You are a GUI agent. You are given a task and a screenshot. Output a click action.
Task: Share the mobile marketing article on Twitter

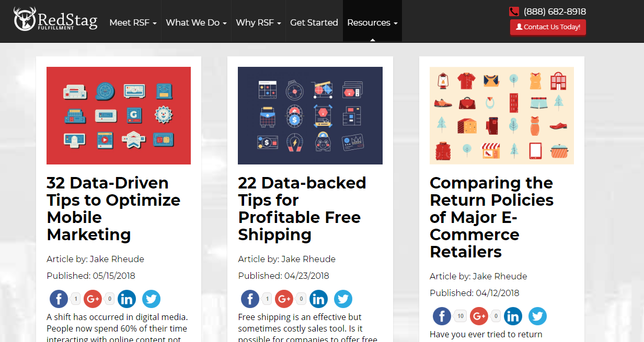tap(151, 299)
